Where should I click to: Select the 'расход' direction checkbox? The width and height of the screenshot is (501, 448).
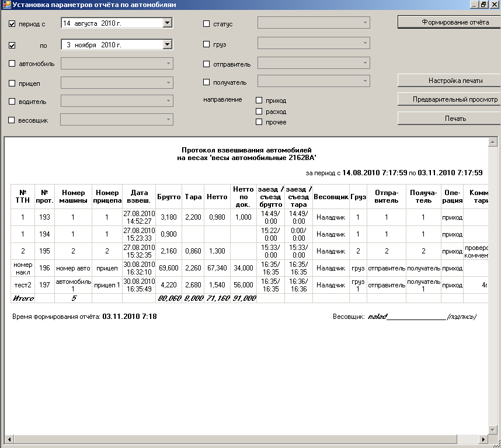259,111
